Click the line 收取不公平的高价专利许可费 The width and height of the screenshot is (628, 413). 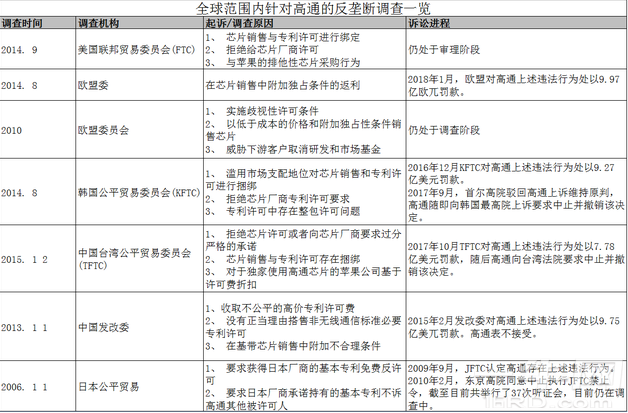(x=280, y=308)
